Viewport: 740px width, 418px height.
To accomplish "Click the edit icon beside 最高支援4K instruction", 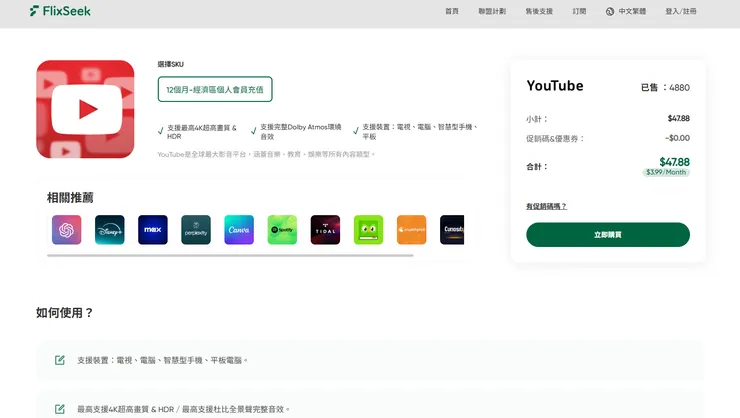I will (x=59, y=409).
